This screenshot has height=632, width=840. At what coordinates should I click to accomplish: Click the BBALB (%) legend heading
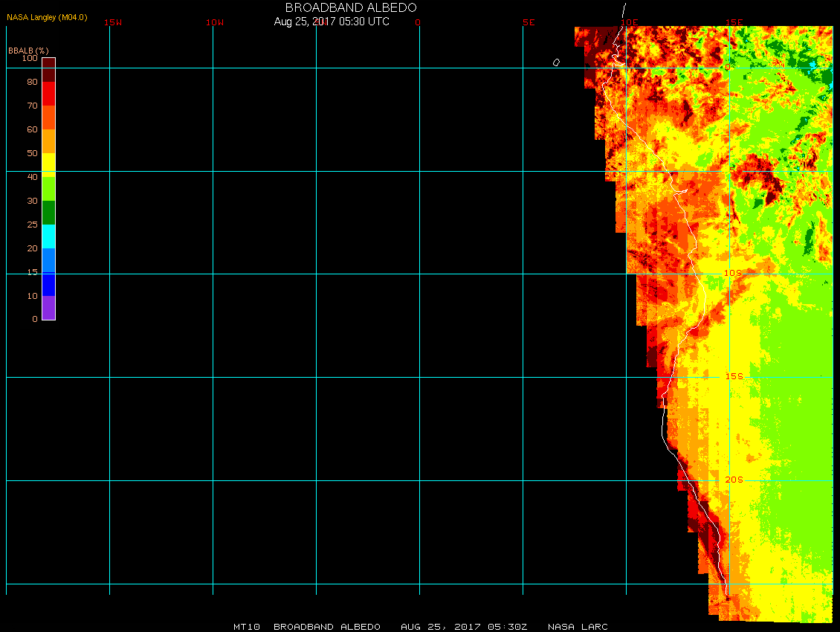[x=28, y=50]
